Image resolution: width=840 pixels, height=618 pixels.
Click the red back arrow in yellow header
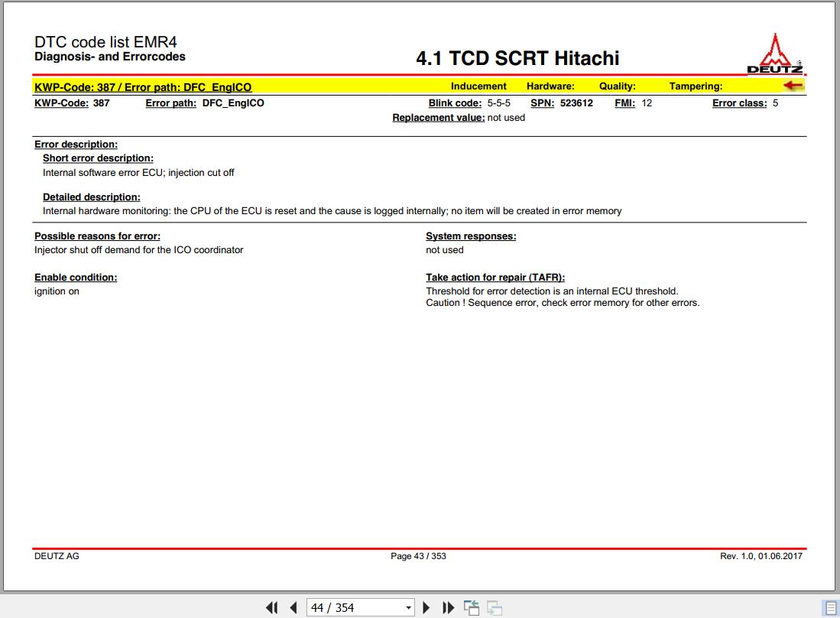coord(793,85)
